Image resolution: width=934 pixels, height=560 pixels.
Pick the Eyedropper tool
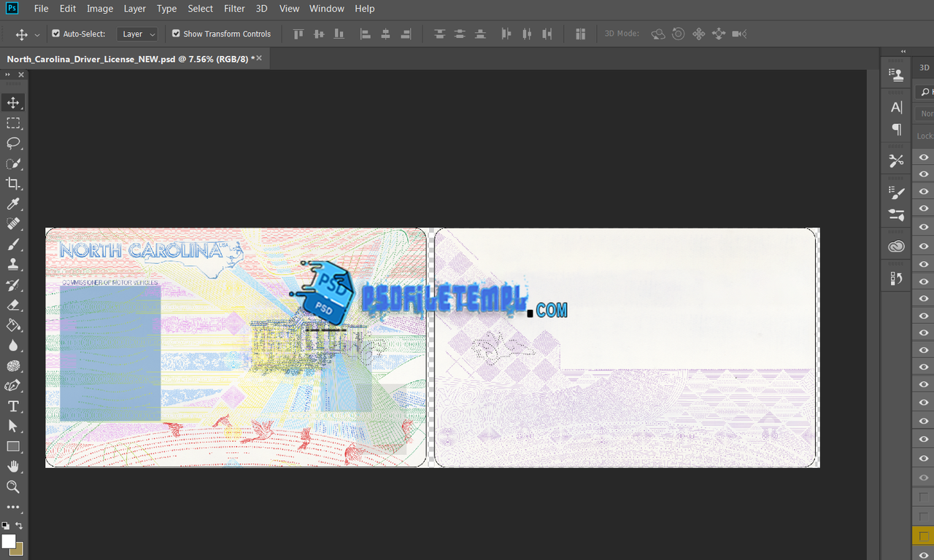coord(13,204)
